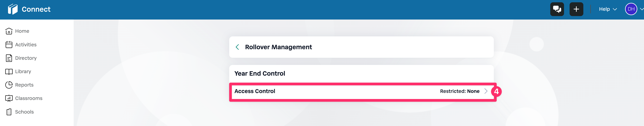This screenshot has width=644, height=126.
Task: Open the DH user avatar menu
Action: click(631, 9)
